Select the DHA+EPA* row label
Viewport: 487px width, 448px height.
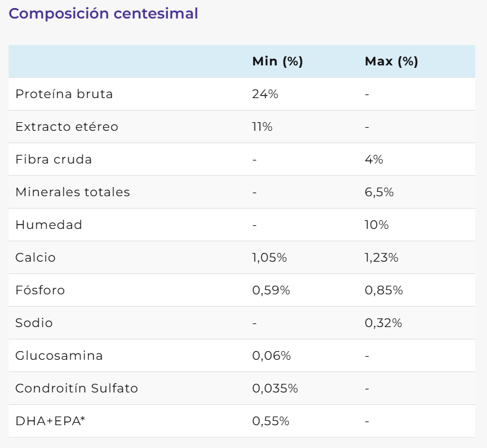[x=49, y=421]
